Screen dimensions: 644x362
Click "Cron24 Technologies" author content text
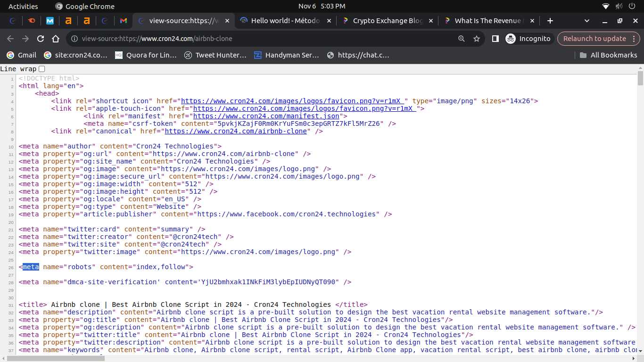[175, 146]
